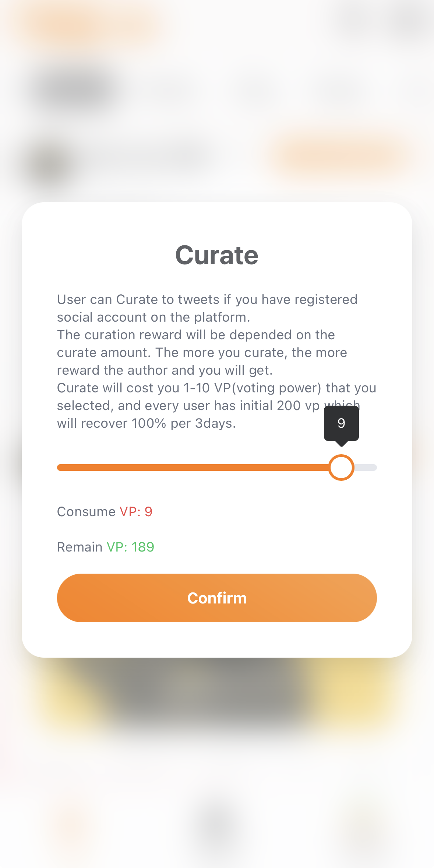
Task: Click the "Consume" label text
Action: tap(86, 511)
